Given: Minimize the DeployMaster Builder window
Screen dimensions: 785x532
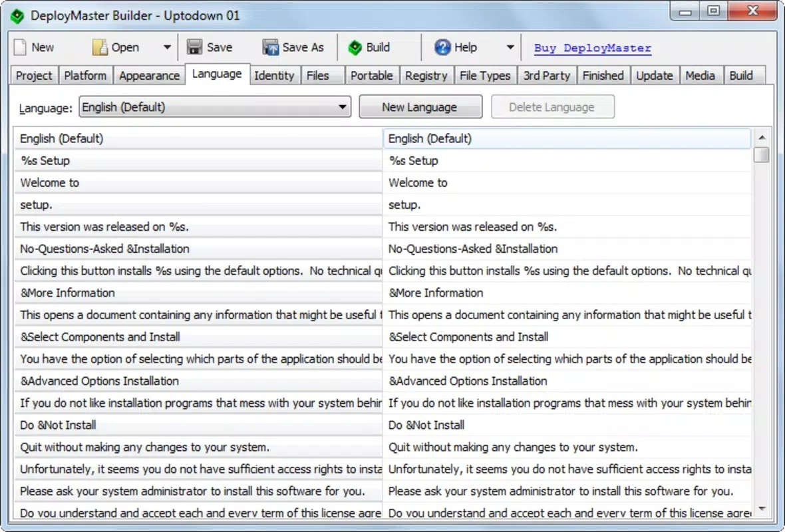Looking at the screenshot, I should pos(685,11).
